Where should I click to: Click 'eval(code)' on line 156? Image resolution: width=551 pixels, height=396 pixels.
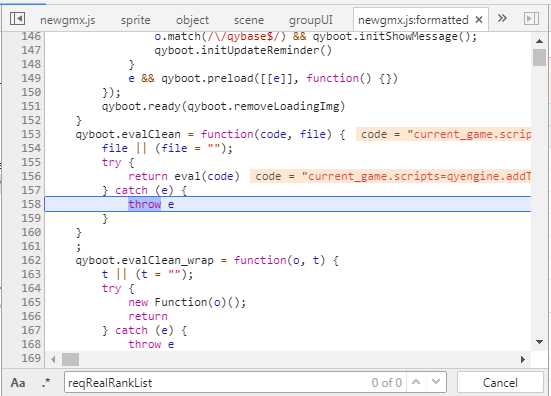tap(207, 176)
